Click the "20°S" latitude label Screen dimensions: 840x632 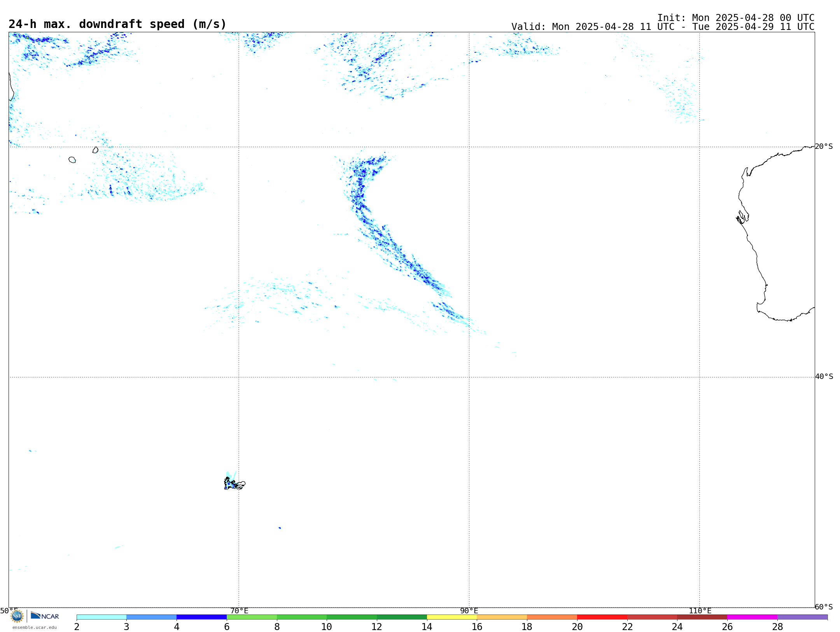point(824,147)
